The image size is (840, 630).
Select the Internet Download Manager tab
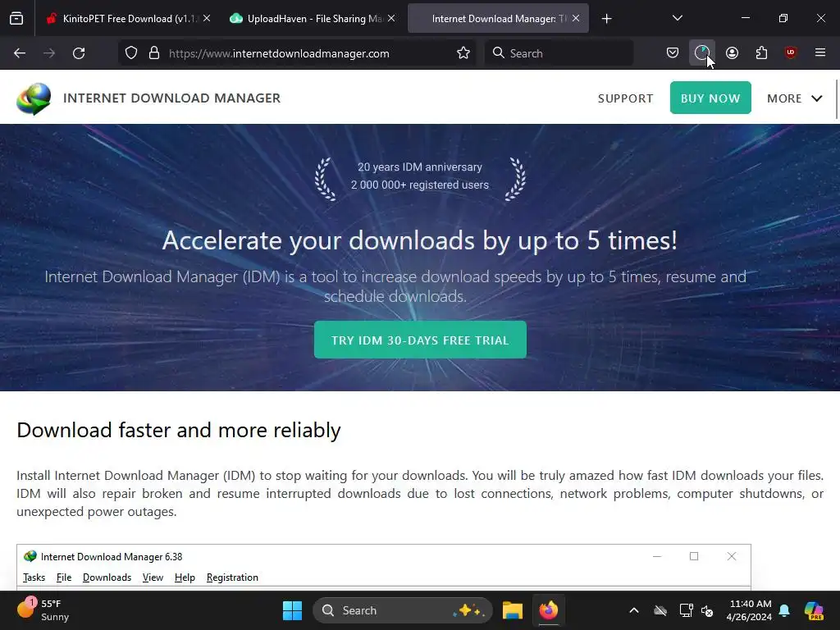(x=498, y=19)
